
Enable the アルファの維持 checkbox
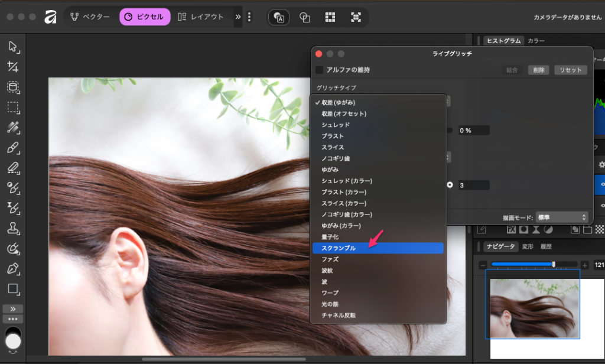pos(320,70)
